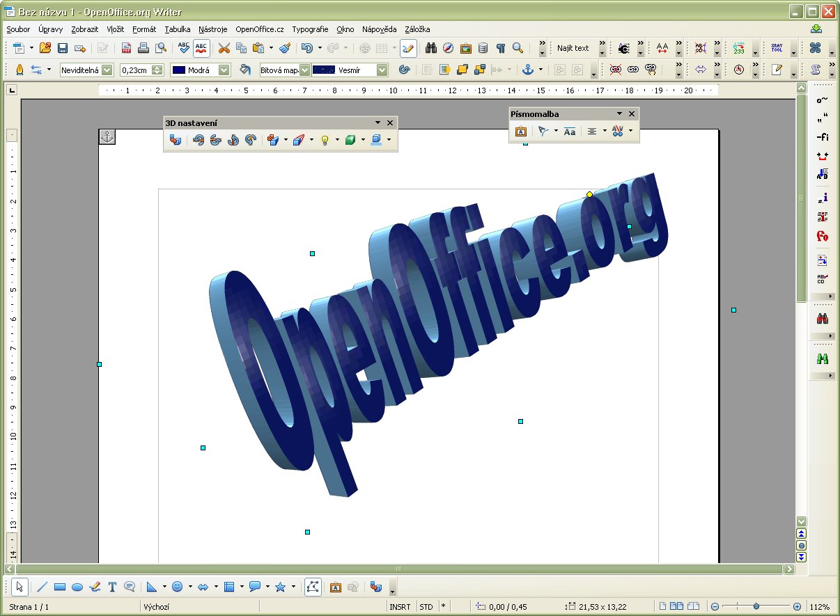
Task: Select the Ellipse drawing tool
Action: click(x=77, y=587)
